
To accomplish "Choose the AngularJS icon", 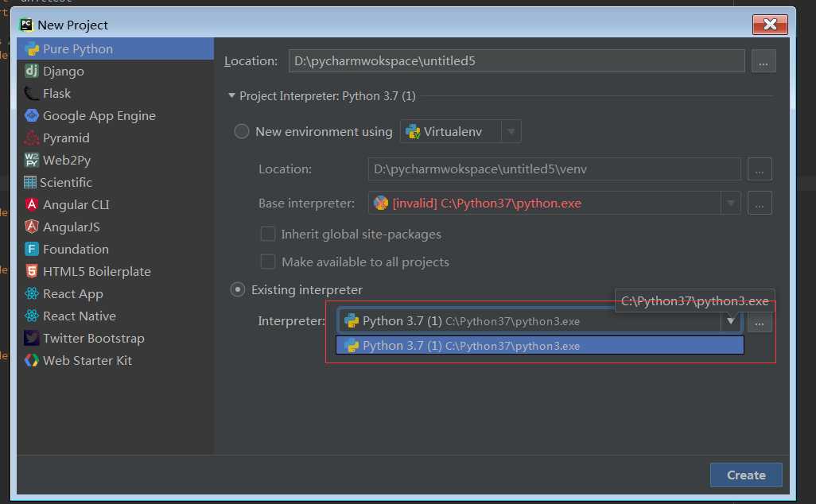I will click(31, 227).
